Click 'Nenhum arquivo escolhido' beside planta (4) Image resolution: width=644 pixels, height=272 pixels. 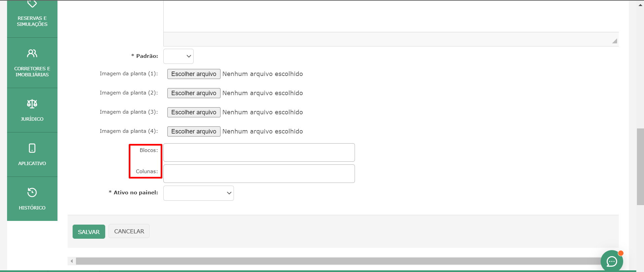click(263, 131)
